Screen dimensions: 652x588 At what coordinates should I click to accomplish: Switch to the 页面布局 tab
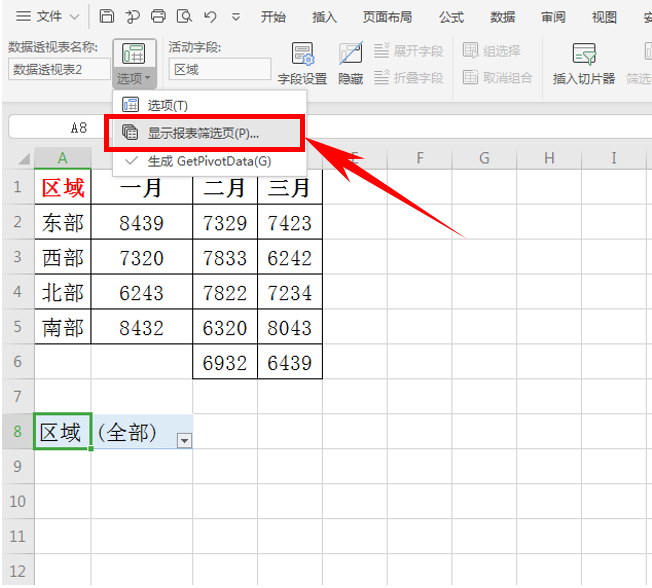coord(388,17)
